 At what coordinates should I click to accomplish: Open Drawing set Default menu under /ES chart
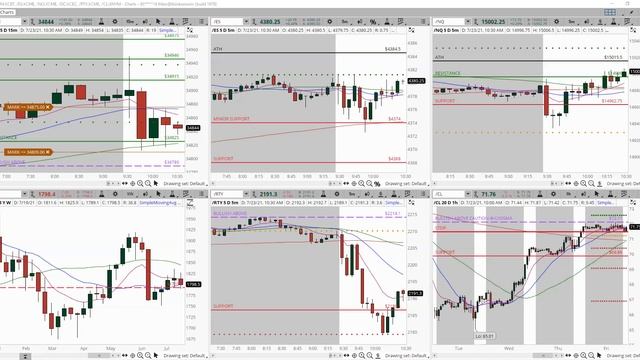(407, 184)
